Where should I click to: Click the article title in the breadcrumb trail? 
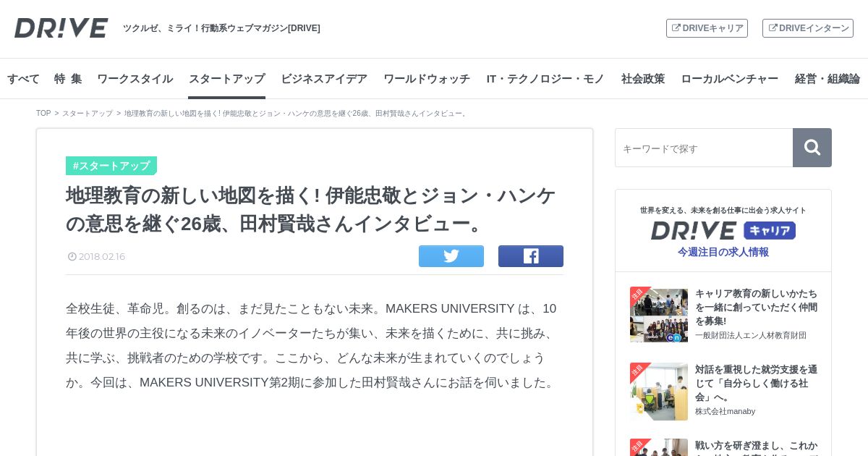coord(297,114)
